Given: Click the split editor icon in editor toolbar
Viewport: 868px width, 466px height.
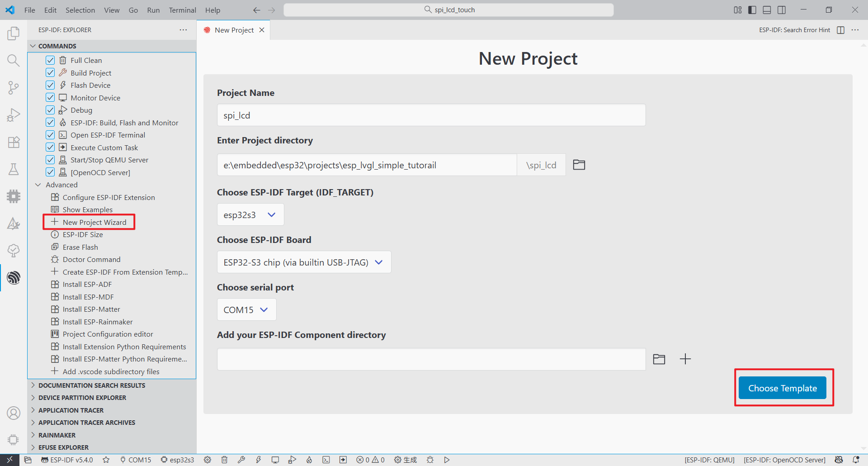Looking at the screenshot, I should click(x=841, y=30).
